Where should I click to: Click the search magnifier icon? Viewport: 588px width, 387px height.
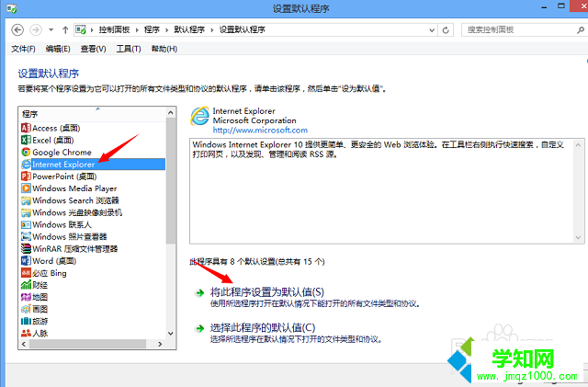point(580,30)
